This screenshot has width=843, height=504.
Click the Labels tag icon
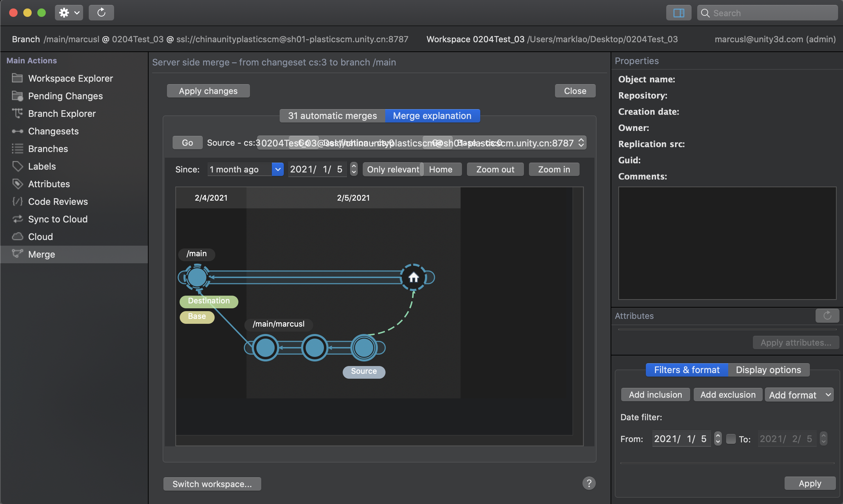coord(17,166)
